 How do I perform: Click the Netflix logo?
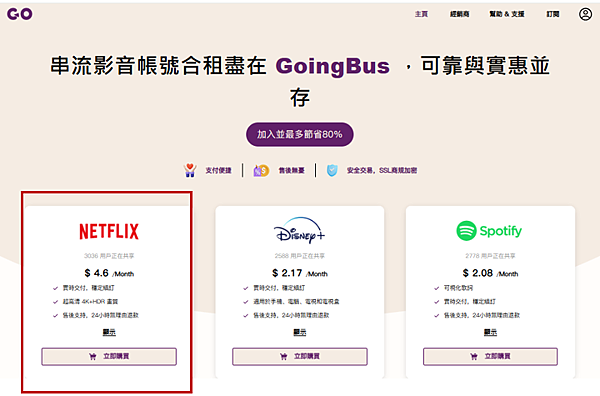(x=109, y=231)
